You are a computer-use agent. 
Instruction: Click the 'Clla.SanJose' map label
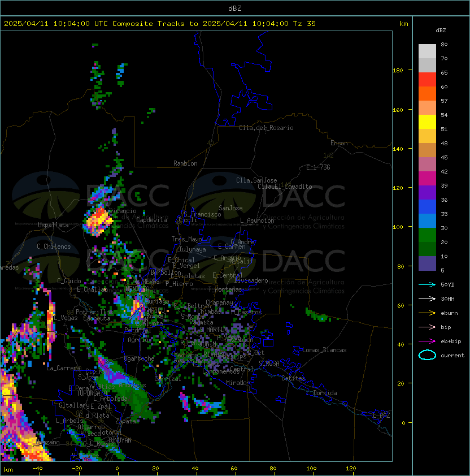pos(256,180)
